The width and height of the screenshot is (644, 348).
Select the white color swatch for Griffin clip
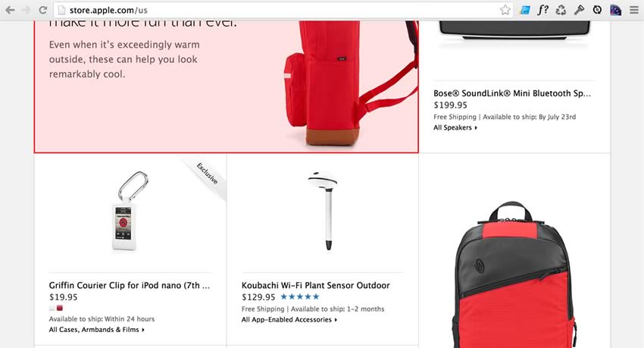click(52, 308)
